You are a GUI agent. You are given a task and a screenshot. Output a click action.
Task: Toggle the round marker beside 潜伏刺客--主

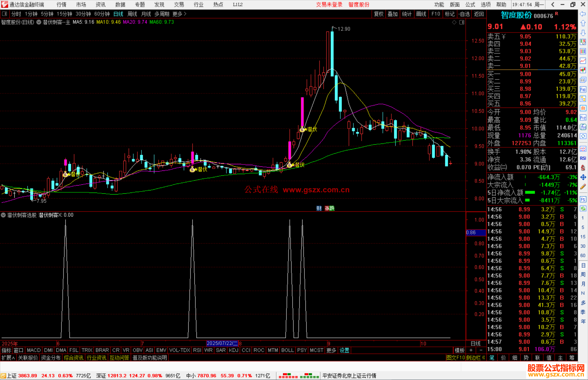[x=39, y=22]
